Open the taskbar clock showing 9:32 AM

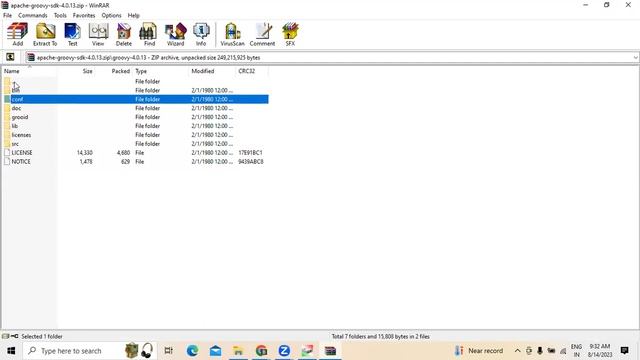pos(600,351)
